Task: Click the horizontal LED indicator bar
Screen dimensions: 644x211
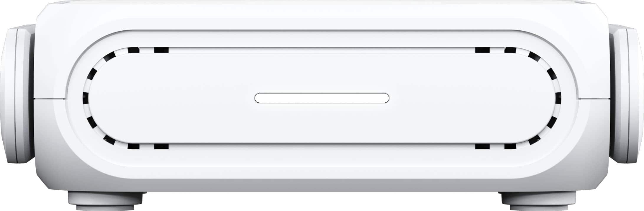Action: click(322, 98)
